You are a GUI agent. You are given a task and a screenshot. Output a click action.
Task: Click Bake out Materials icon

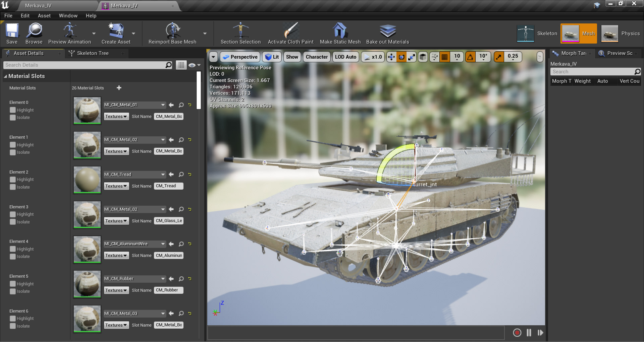tap(387, 33)
